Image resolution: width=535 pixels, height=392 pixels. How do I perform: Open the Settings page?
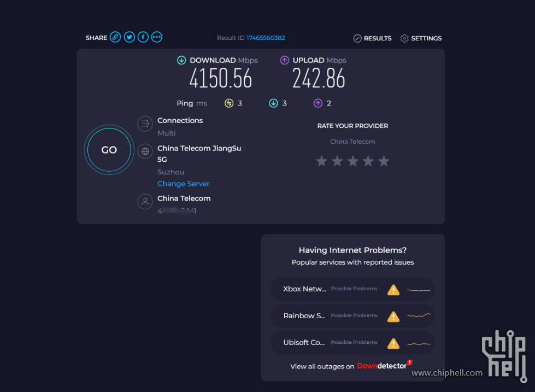(421, 38)
